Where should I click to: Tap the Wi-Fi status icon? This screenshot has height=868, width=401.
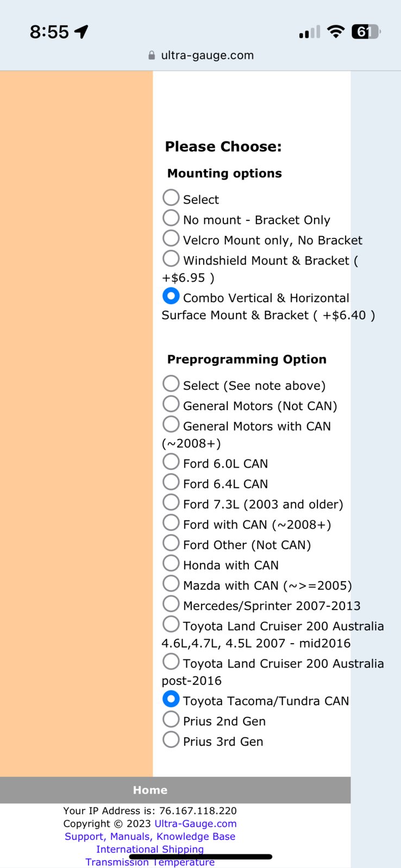336,32
